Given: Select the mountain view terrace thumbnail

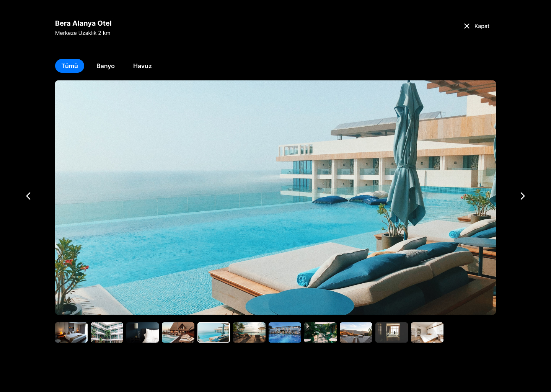Looking at the screenshot, I should point(356,332).
